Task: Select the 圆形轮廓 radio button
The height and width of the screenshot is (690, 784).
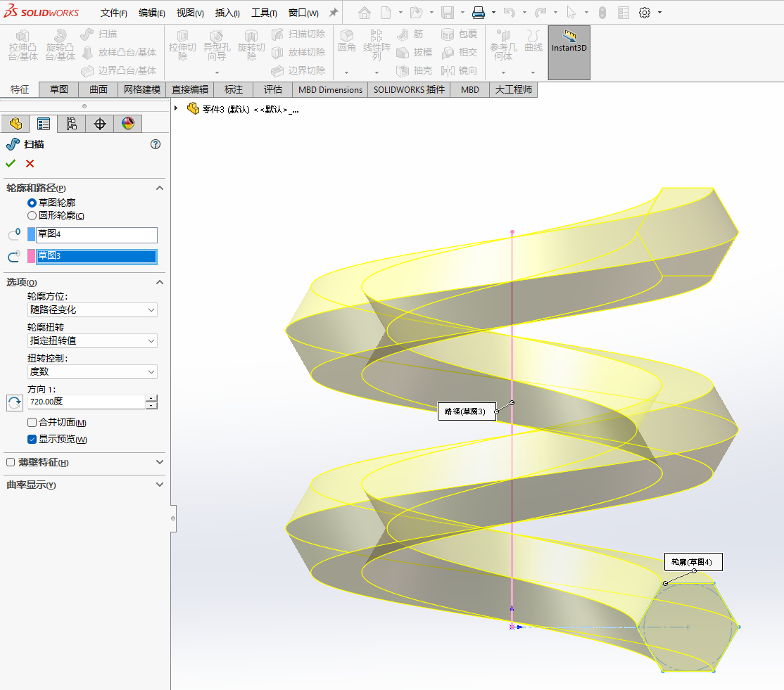Action: 32,216
